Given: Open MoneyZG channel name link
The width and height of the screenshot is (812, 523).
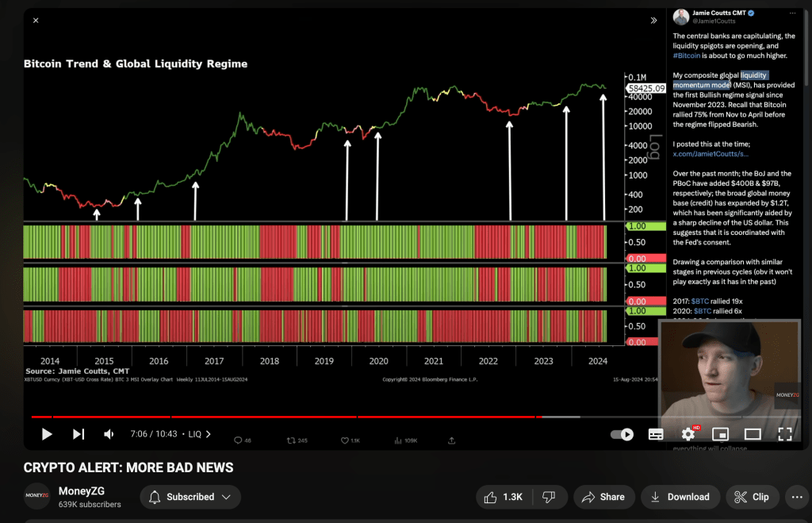Looking at the screenshot, I should coord(82,491).
